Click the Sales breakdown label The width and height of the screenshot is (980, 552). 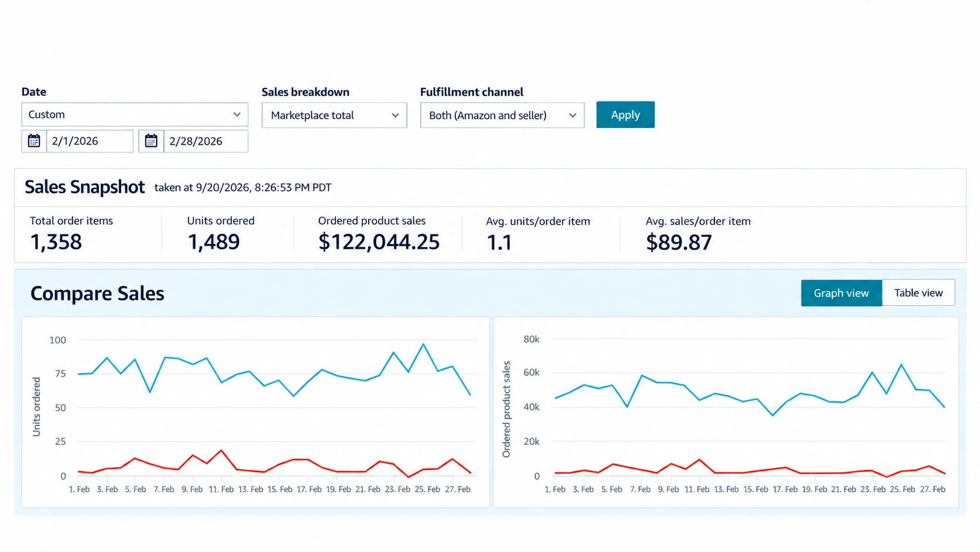coord(305,92)
